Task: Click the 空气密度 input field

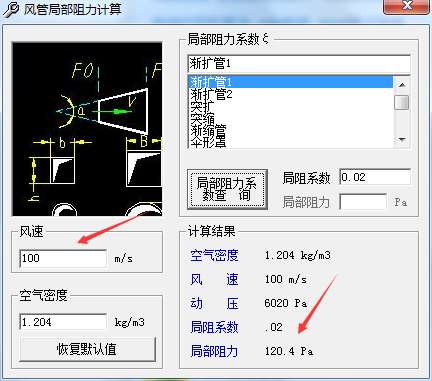Action: coord(63,322)
